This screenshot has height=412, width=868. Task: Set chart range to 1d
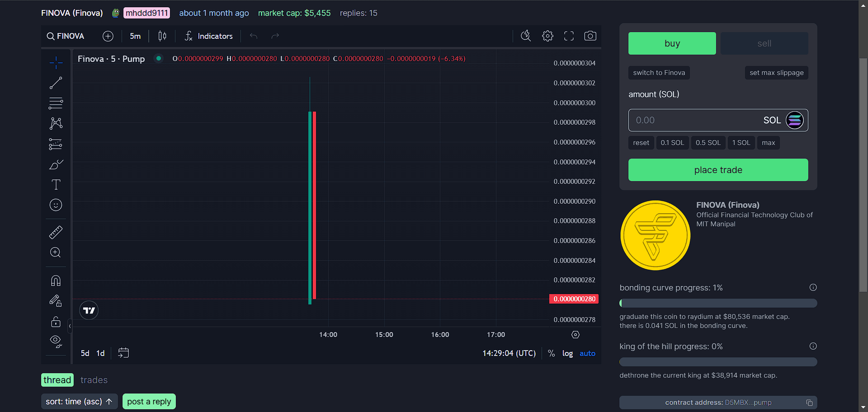pos(100,353)
